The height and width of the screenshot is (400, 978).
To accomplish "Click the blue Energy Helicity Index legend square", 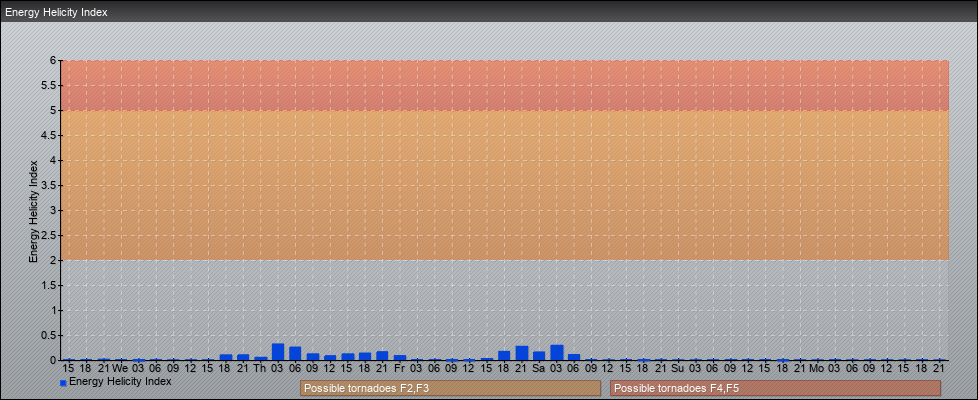I will (63, 383).
